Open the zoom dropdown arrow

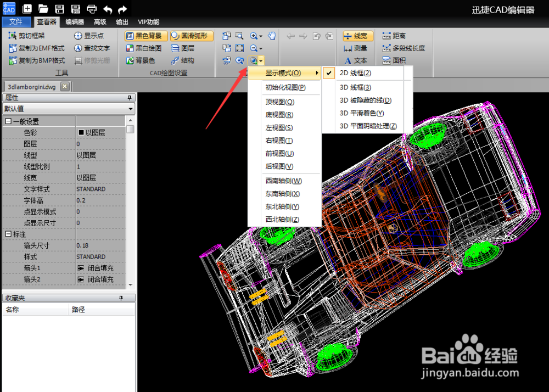260,60
